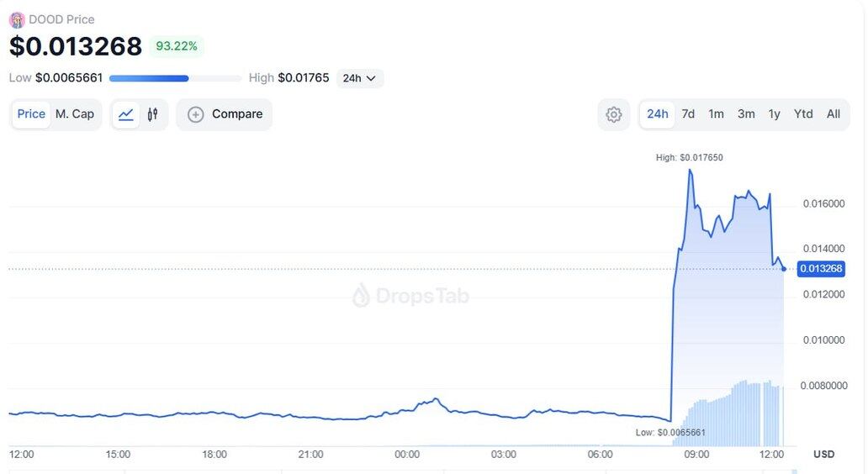Click the 93.22% price change badge
868x474 pixels.
pyautogui.click(x=177, y=46)
